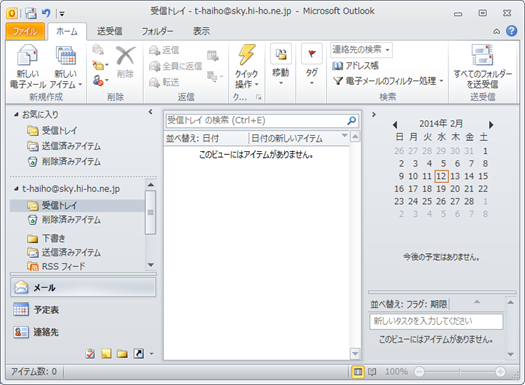Image resolution: width=525 pixels, height=385 pixels.
Task: Click the zoom slider in the status bar
Action: 460,372
